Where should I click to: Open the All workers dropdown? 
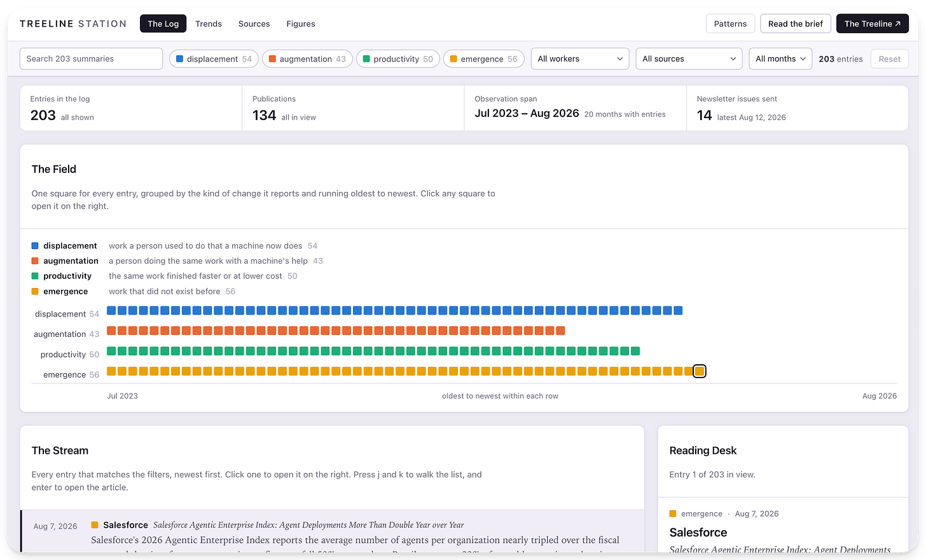coord(580,59)
